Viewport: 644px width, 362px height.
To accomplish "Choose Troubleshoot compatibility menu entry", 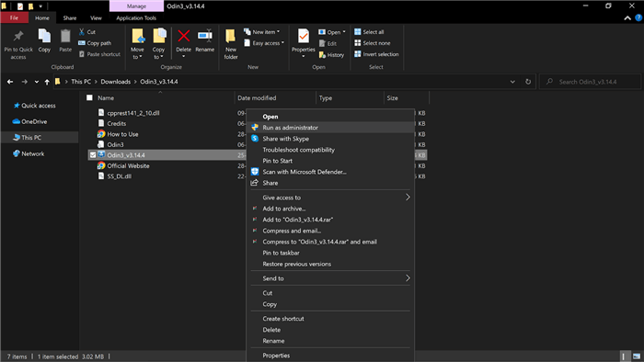I will point(330,150).
